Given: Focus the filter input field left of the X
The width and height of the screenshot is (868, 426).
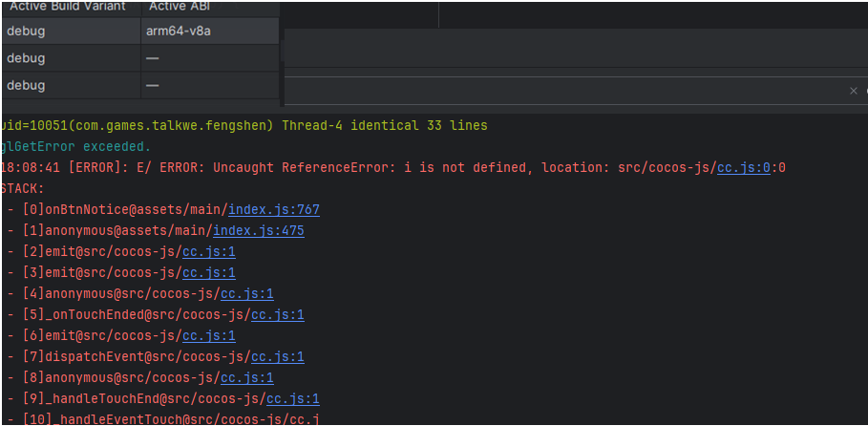Looking at the screenshot, I should pyautogui.click(x=563, y=91).
